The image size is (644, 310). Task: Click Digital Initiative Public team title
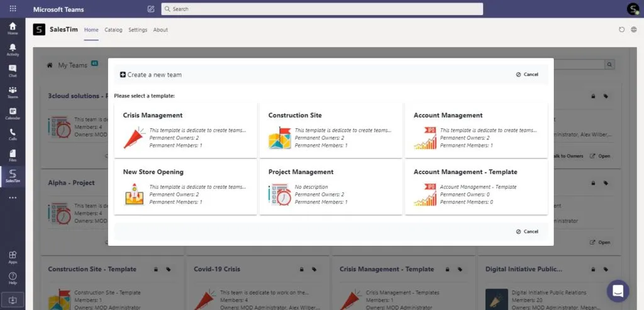(524, 269)
